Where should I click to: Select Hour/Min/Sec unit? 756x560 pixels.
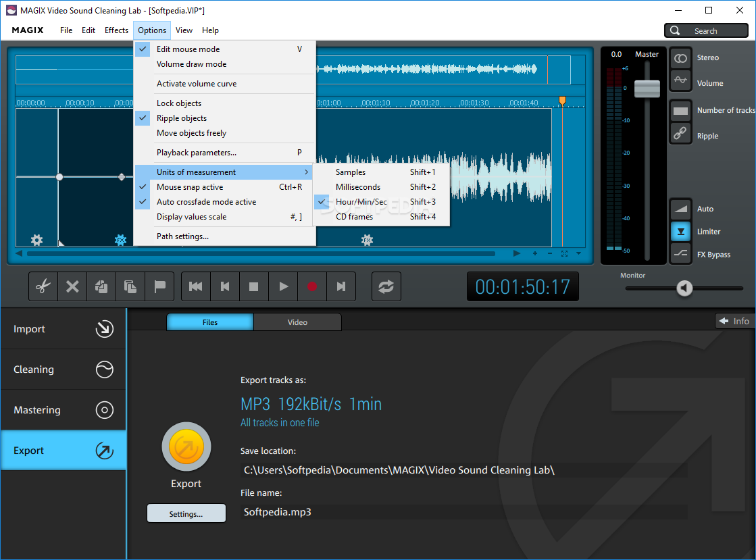381,202
